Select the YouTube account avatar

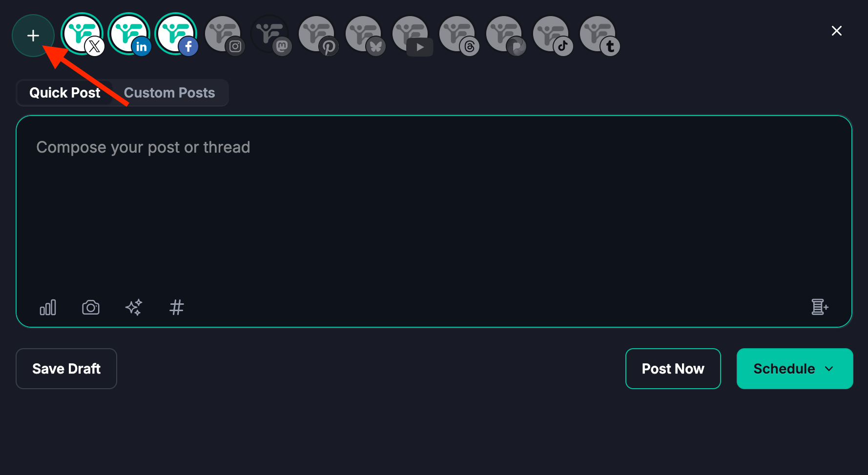(x=410, y=34)
